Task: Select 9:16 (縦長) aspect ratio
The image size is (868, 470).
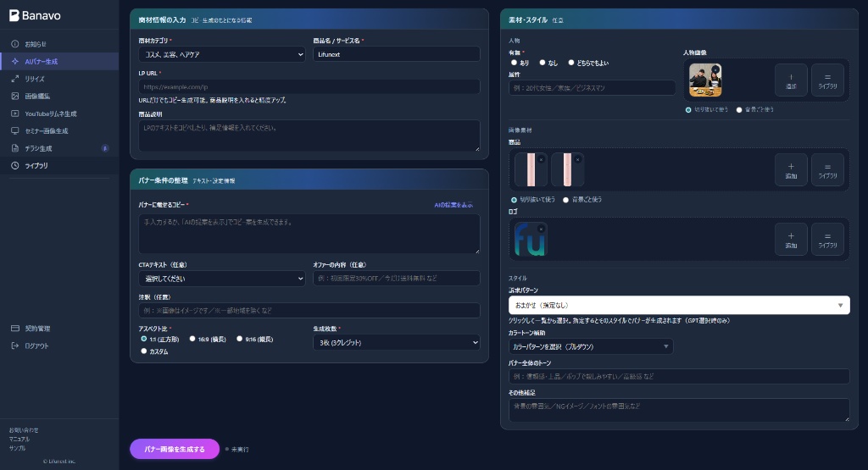Action: [240, 339]
